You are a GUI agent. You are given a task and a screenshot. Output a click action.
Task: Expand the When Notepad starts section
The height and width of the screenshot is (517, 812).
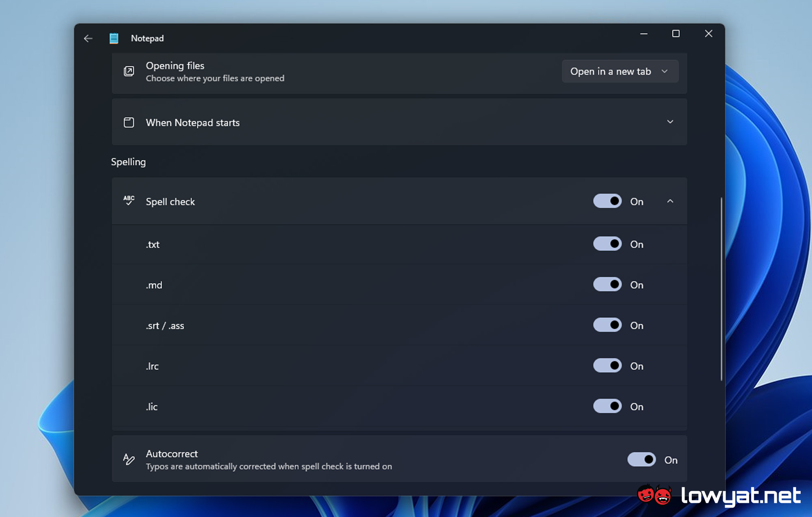(670, 122)
